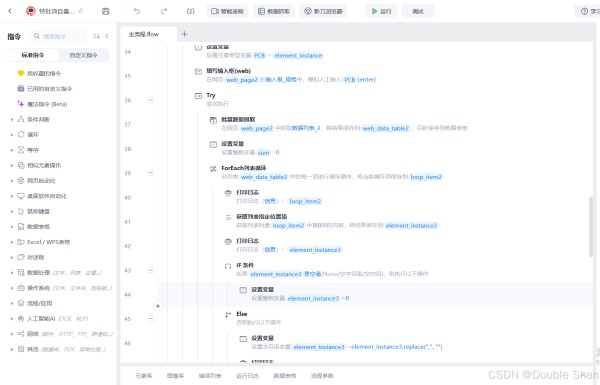Open the 魔法指令 (Beta) item
The image size is (600, 385).
(x=42, y=104)
